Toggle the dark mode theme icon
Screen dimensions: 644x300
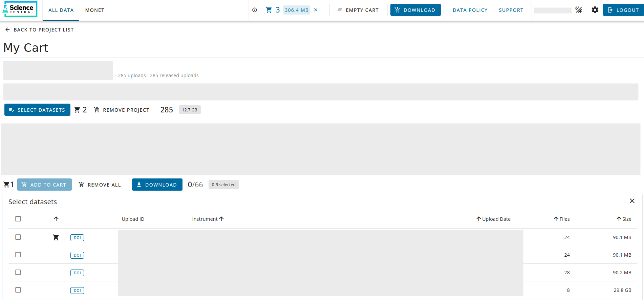(579, 10)
